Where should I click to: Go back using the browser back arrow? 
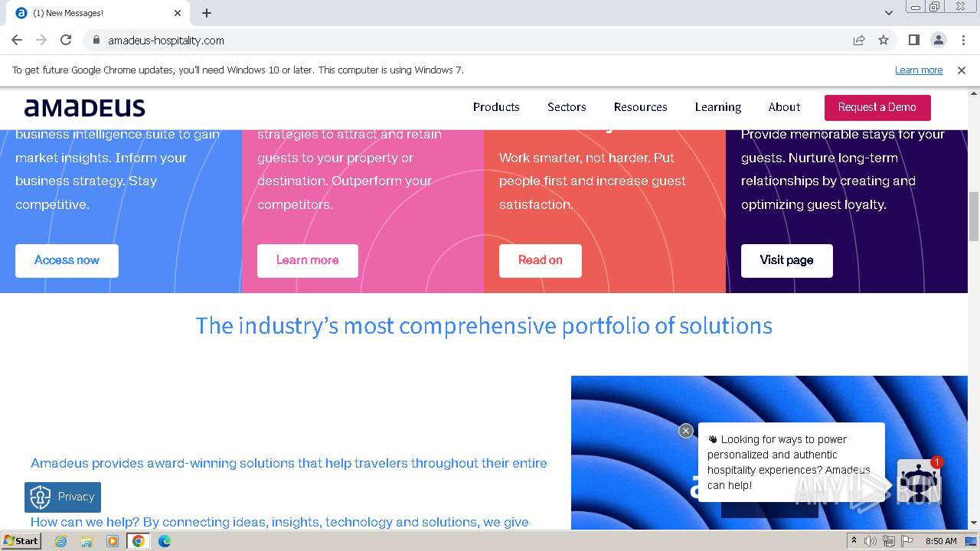pos(17,40)
